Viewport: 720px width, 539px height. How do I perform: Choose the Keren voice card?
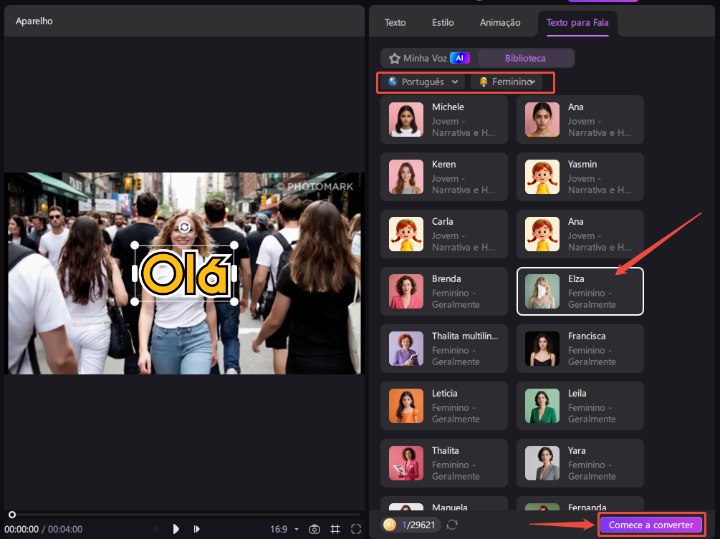point(444,177)
